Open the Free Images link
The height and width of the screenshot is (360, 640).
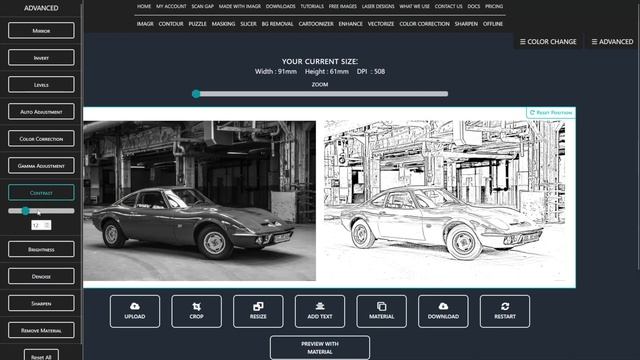[342, 6]
